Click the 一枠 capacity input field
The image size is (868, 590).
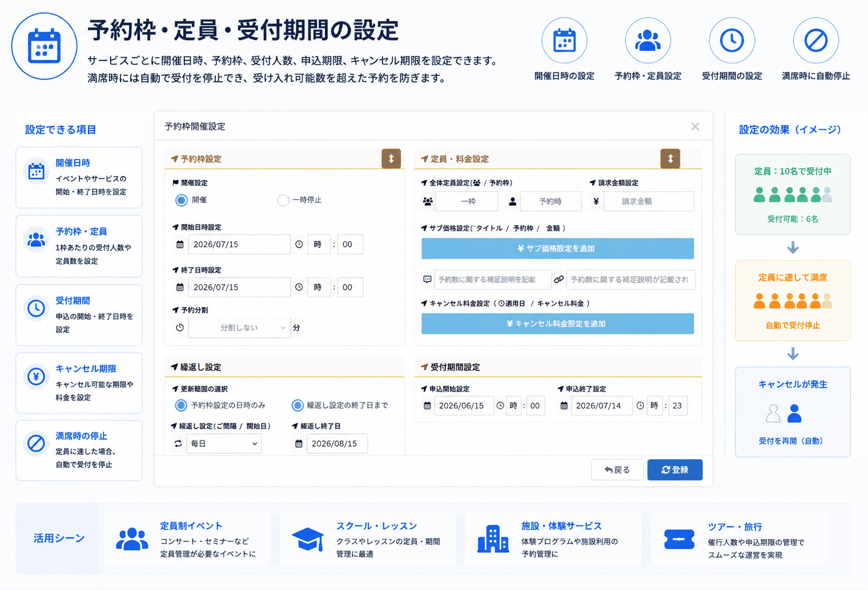467,201
